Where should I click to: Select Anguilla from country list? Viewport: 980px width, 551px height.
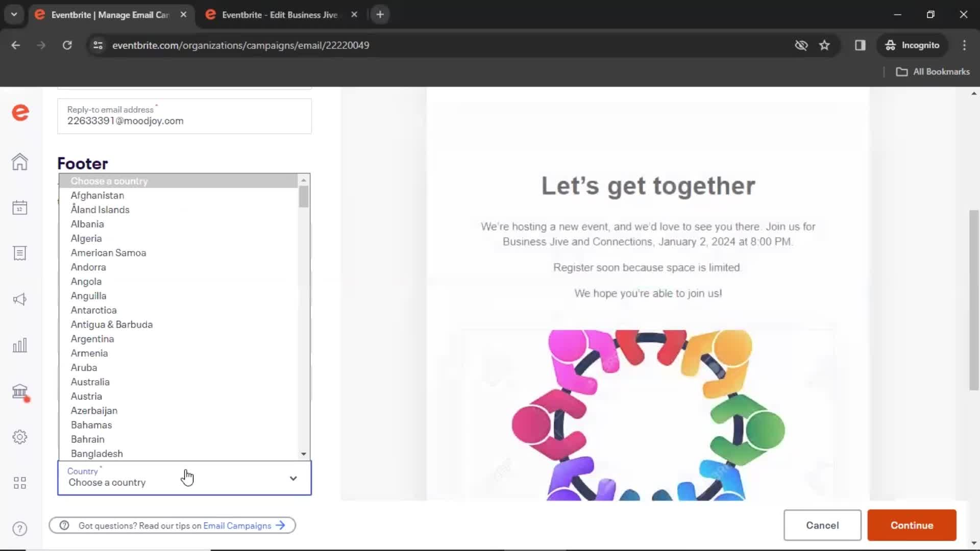click(x=178, y=296)
